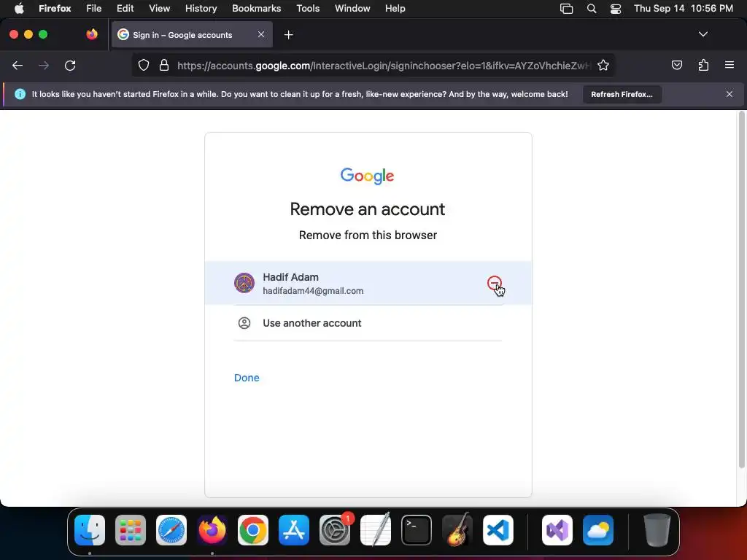
Task: Open Finder from the dock
Action: coord(90,530)
